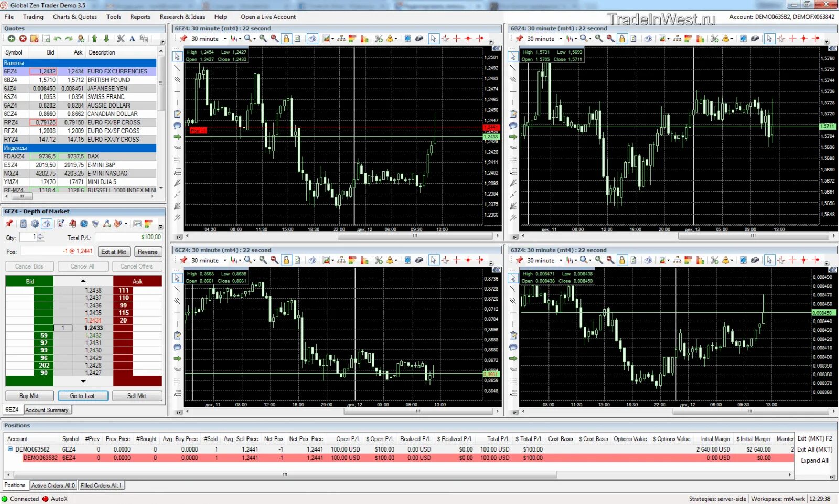Toggle the lock button on 6BZ4 chart toolbar

[x=622, y=39]
